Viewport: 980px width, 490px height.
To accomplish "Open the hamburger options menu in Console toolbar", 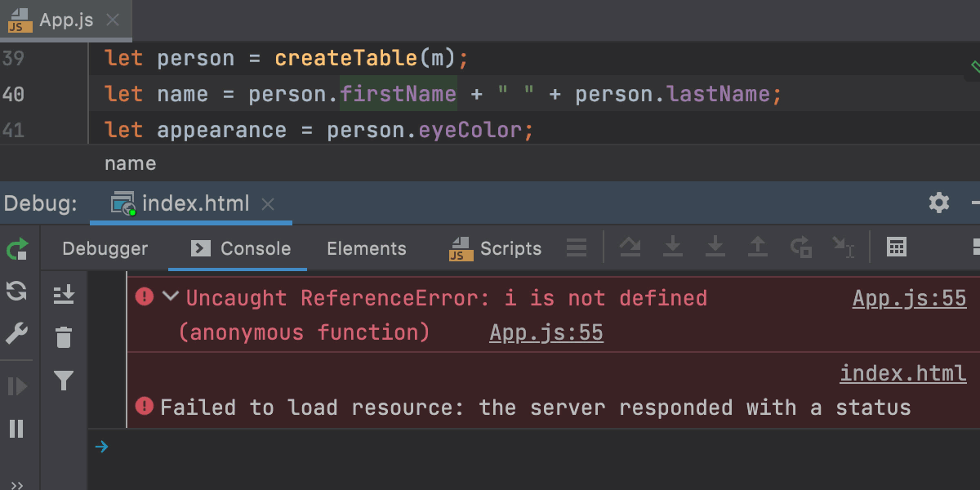I will 576,248.
